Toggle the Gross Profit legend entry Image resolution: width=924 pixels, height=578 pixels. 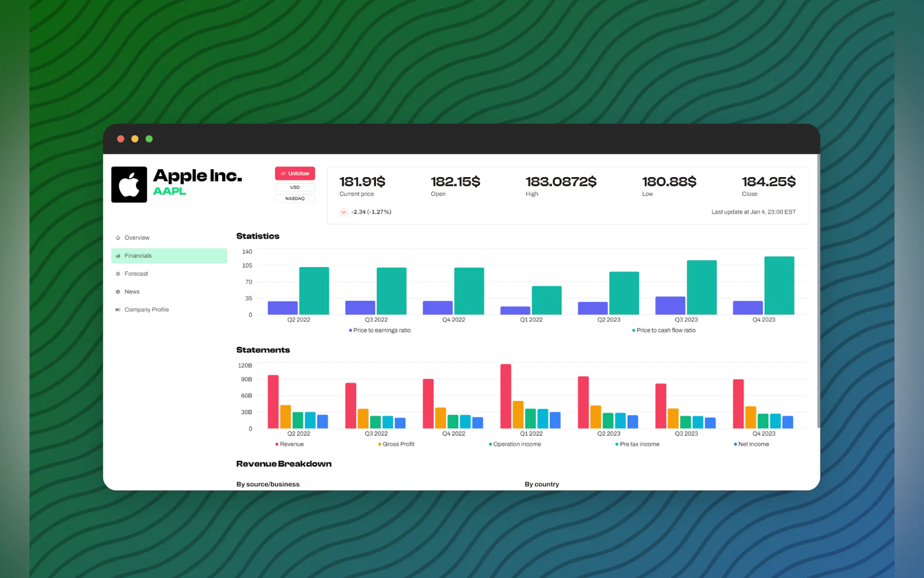pos(396,444)
